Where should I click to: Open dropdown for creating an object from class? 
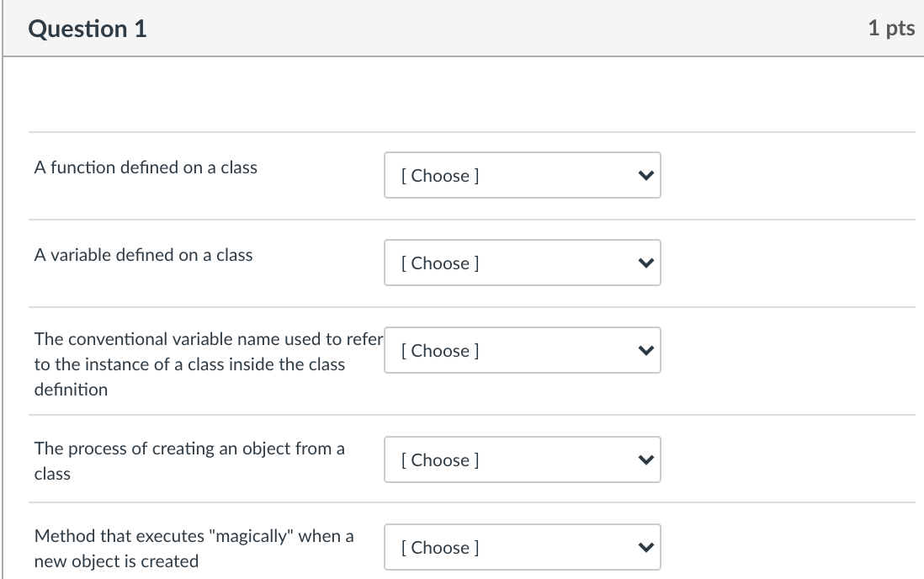pyautogui.click(x=522, y=459)
